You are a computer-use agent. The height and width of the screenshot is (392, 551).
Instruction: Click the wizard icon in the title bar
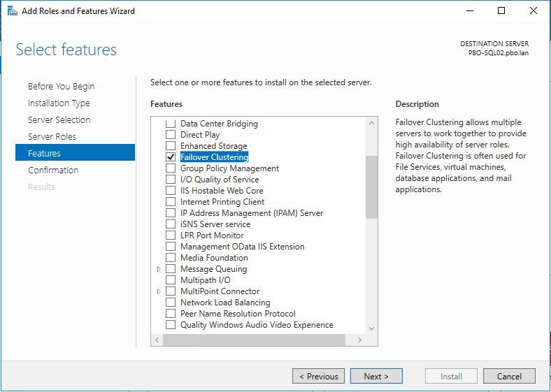13,11
